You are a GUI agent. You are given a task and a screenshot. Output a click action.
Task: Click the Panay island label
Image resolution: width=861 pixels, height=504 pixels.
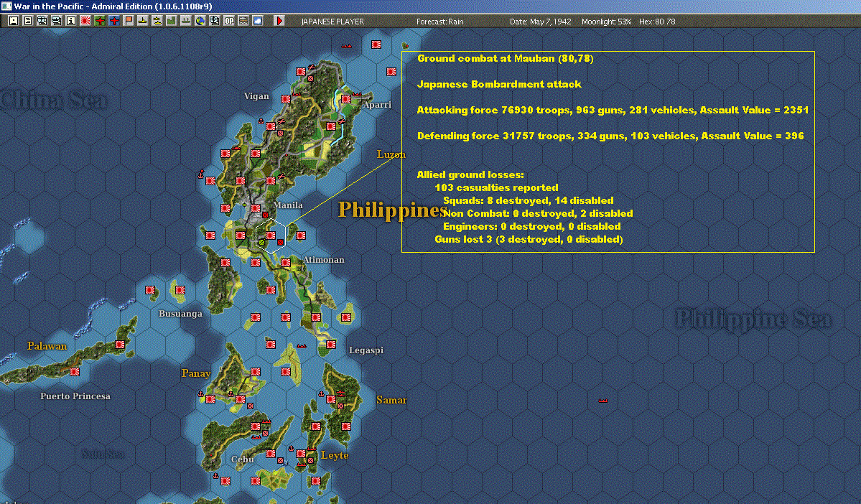pyautogui.click(x=196, y=373)
